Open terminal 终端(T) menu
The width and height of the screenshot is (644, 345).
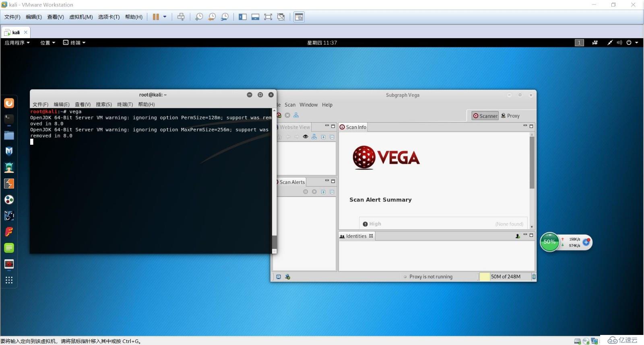coord(125,104)
